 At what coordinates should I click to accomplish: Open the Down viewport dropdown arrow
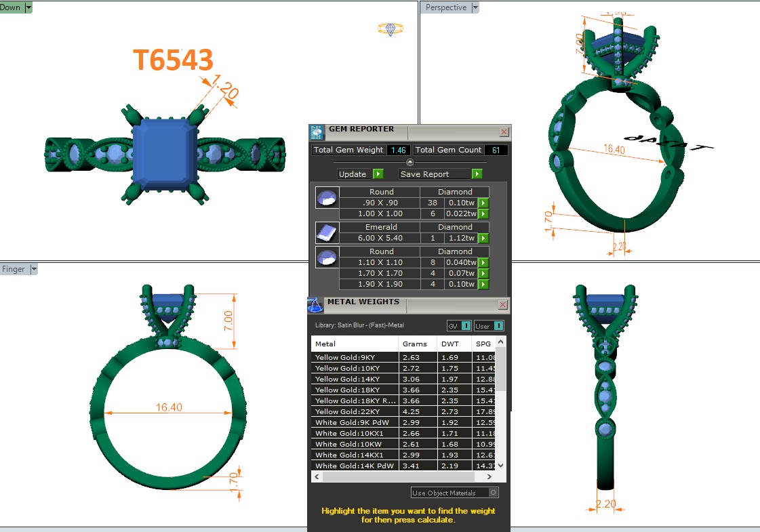28,7
